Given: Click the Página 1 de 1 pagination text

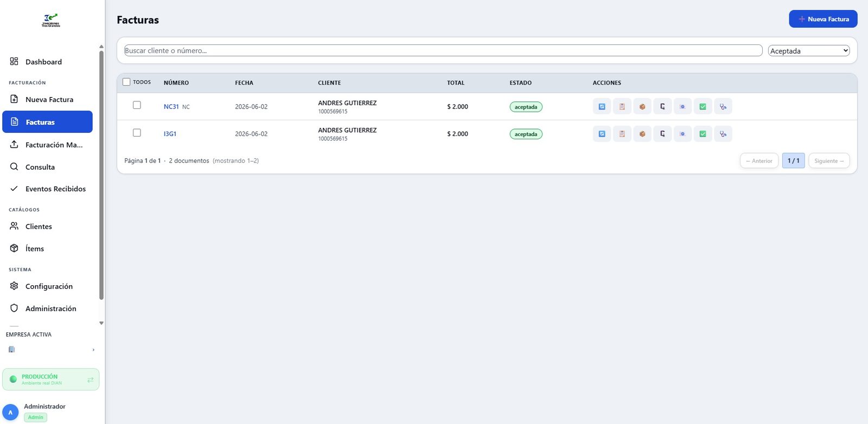Looking at the screenshot, I should [142, 161].
